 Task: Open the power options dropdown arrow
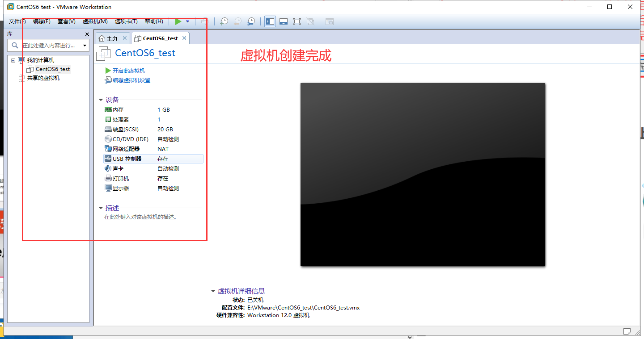[187, 21]
